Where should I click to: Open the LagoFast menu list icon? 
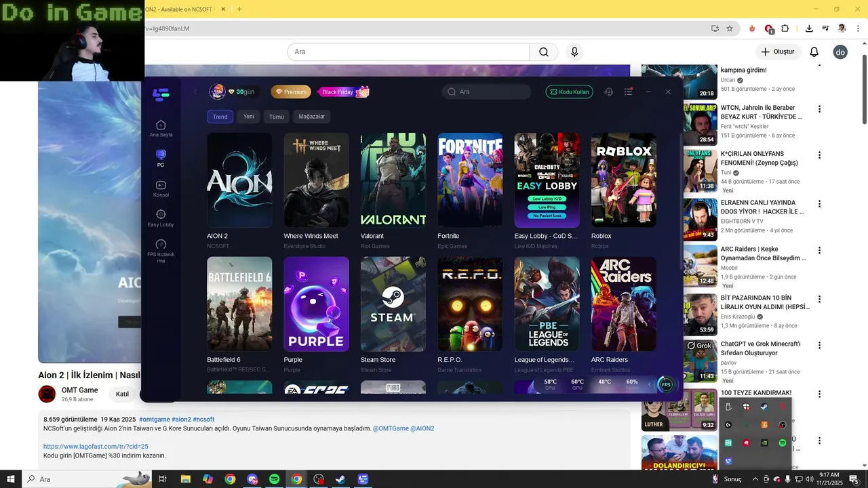point(629,91)
